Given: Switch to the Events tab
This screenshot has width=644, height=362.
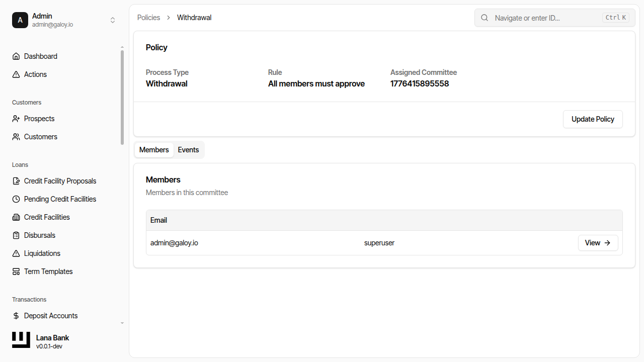Looking at the screenshot, I should pyautogui.click(x=188, y=150).
